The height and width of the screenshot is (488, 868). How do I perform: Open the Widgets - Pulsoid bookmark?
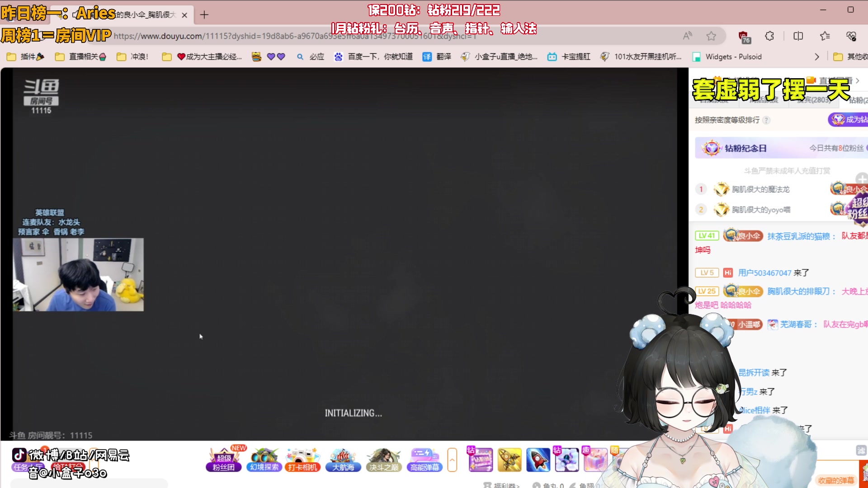click(x=727, y=56)
